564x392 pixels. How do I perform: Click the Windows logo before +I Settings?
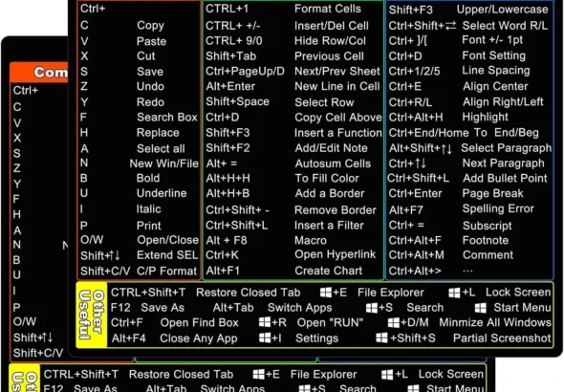[265, 338]
